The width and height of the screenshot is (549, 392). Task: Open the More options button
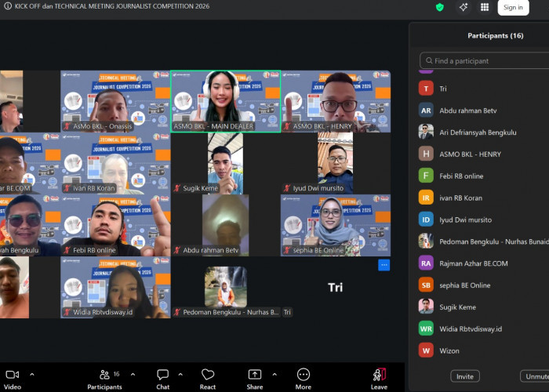pyautogui.click(x=304, y=379)
